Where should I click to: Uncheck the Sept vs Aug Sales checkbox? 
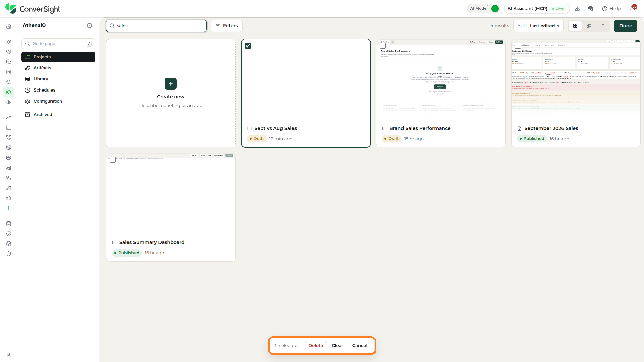[x=248, y=46]
